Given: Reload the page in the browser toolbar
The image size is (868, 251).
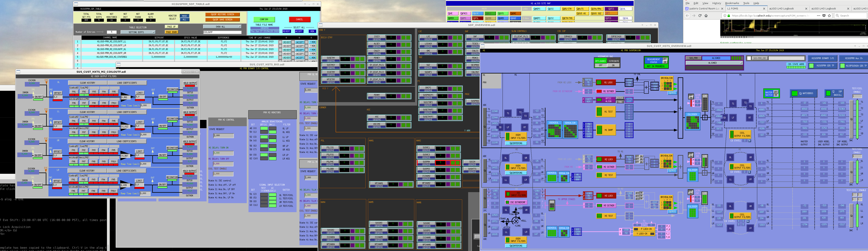Looking at the screenshot, I should coord(700,16).
